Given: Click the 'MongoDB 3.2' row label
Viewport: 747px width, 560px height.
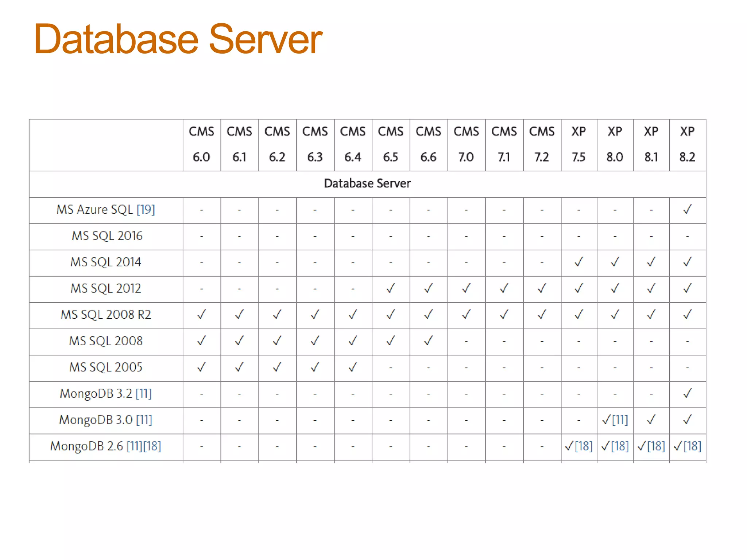Looking at the screenshot, I should tap(96, 394).
